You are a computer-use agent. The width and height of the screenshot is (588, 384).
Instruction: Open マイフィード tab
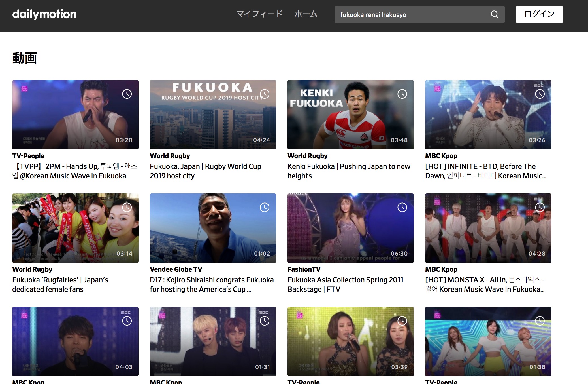click(x=259, y=14)
